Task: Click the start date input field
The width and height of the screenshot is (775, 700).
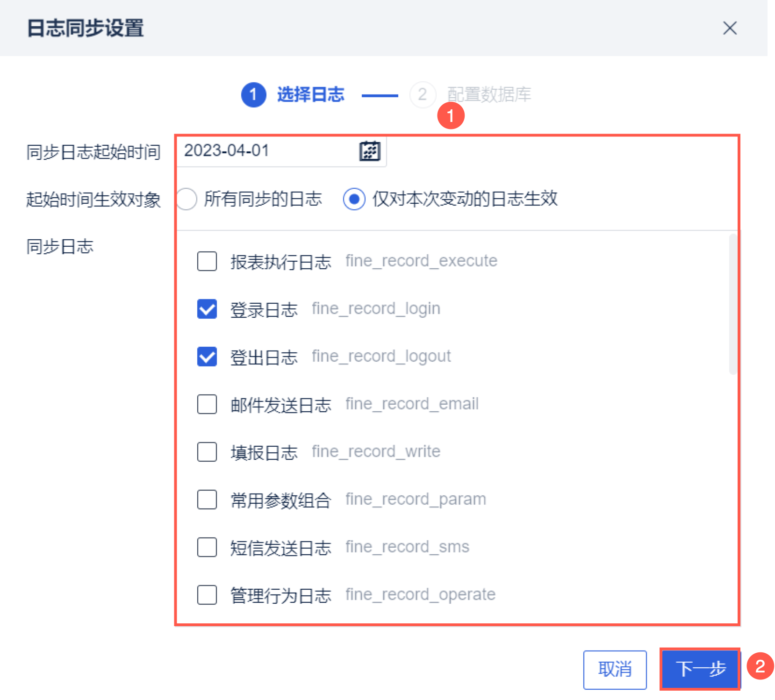Action: (266, 151)
